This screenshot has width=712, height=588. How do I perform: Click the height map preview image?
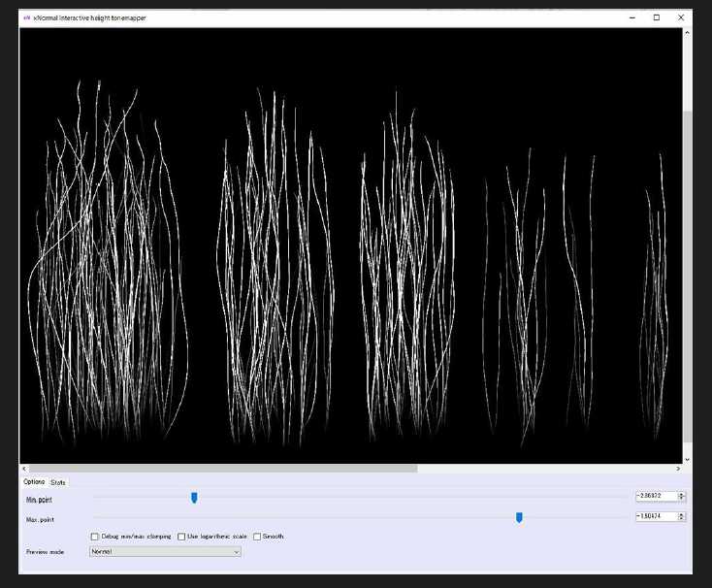click(x=350, y=245)
